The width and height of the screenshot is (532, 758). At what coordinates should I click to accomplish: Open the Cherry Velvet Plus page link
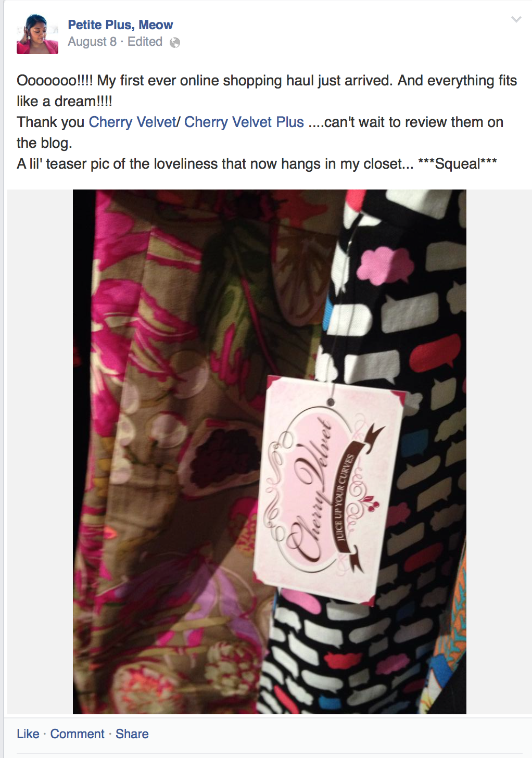click(x=244, y=122)
